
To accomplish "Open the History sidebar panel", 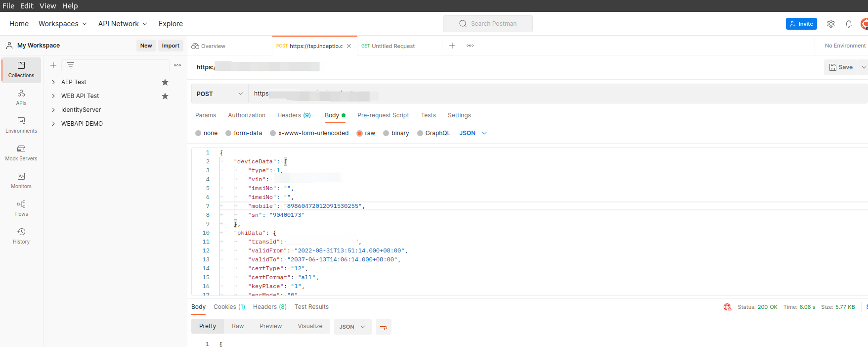I will tap(21, 236).
